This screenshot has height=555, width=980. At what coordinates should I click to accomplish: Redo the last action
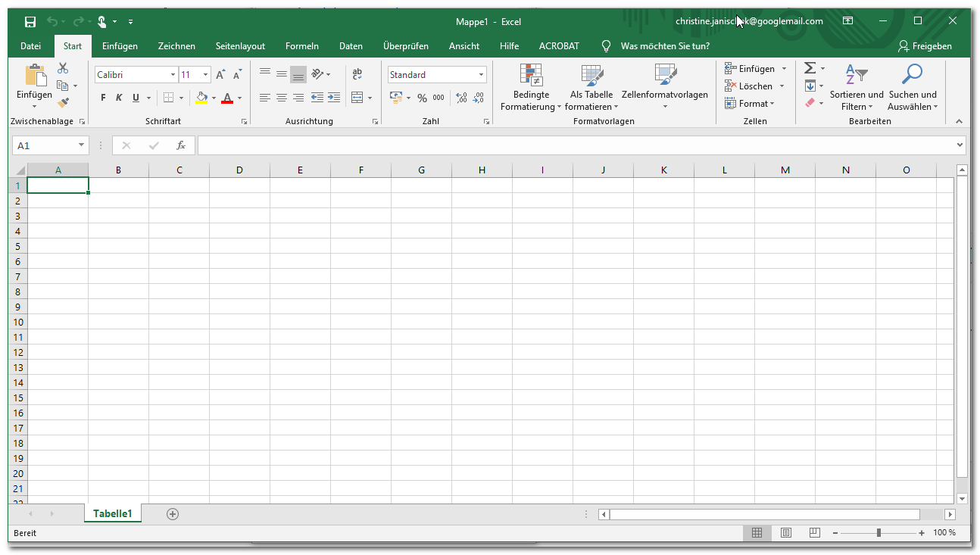pyautogui.click(x=78, y=22)
